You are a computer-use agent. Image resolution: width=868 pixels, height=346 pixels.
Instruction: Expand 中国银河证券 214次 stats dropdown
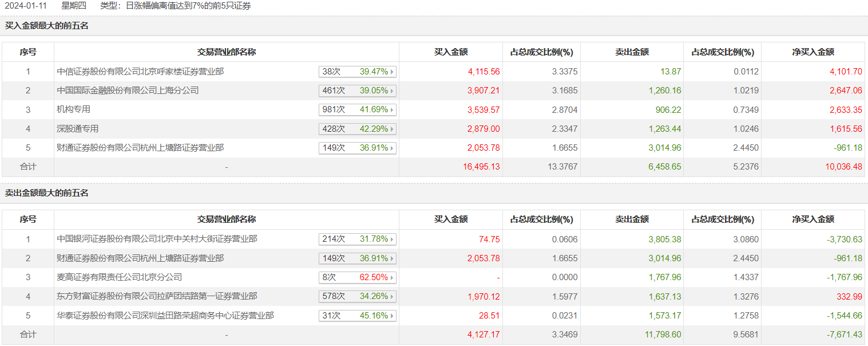click(x=357, y=239)
